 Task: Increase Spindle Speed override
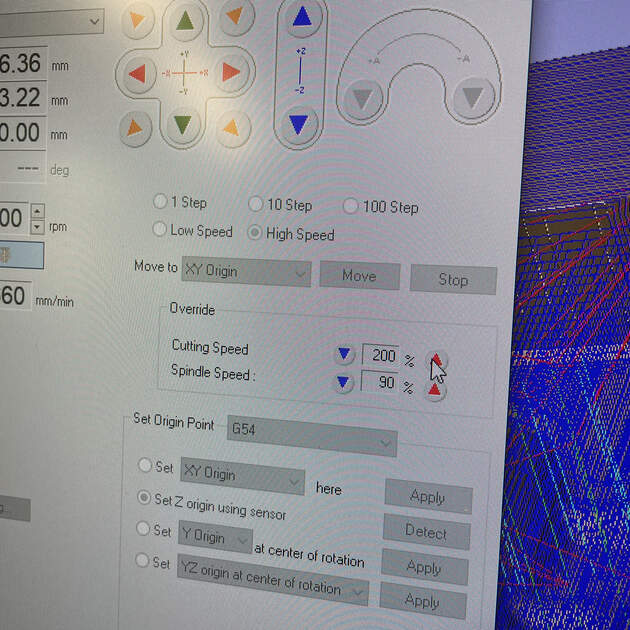click(x=434, y=389)
